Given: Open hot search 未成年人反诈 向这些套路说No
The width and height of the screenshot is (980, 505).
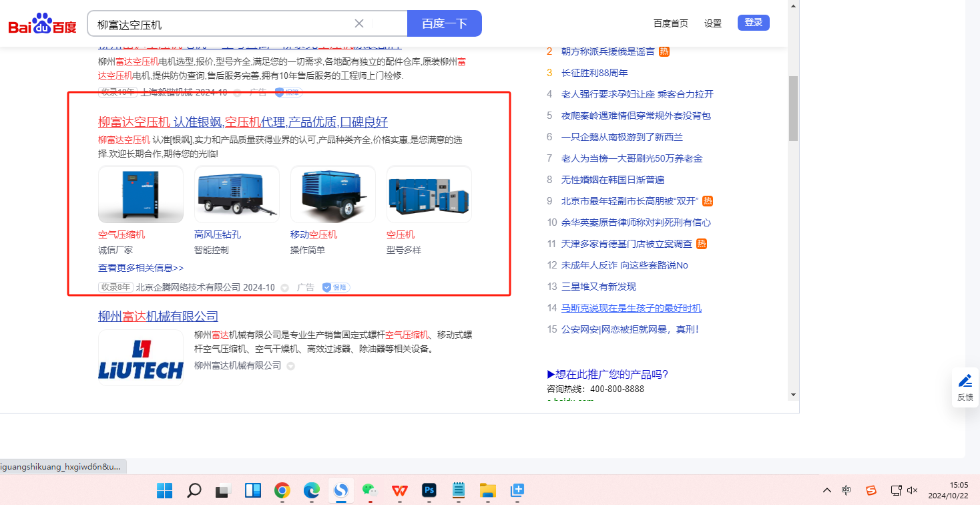Looking at the screenshot, I should (625, 265).
